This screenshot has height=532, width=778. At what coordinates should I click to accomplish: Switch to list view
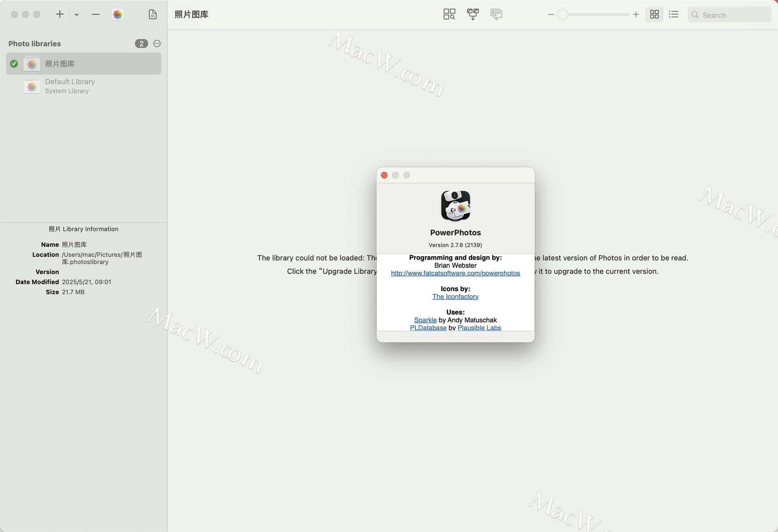point(673,15)
